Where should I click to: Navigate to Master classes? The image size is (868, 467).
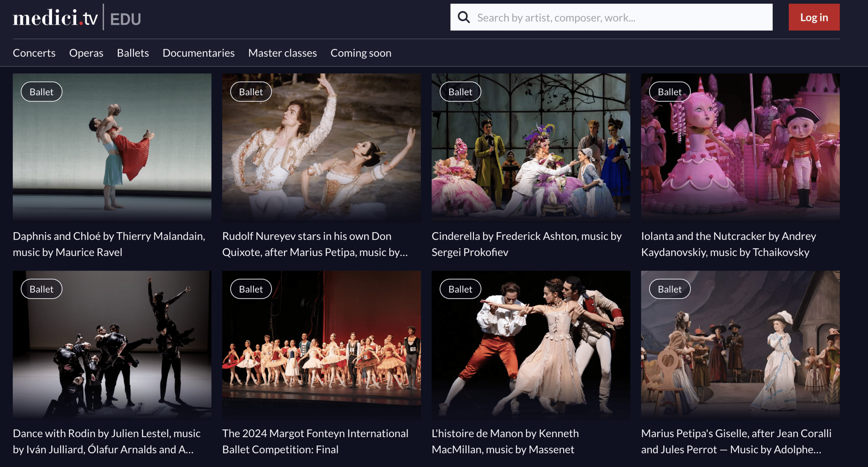click(x=282, y=53)
